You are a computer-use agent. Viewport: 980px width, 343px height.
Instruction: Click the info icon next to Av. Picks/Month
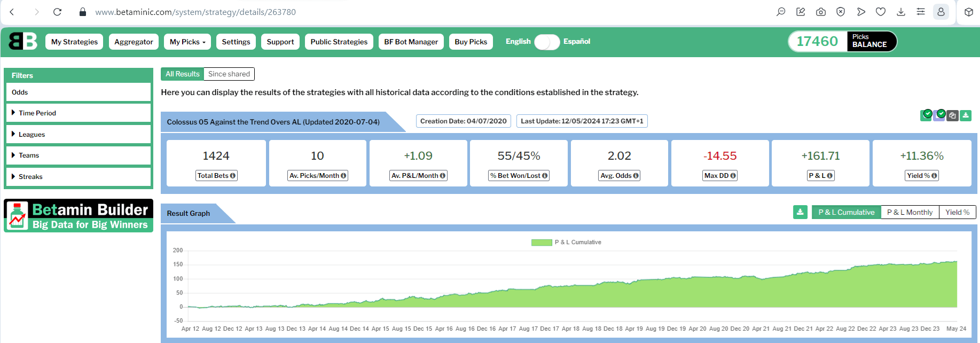click(343, 176)
